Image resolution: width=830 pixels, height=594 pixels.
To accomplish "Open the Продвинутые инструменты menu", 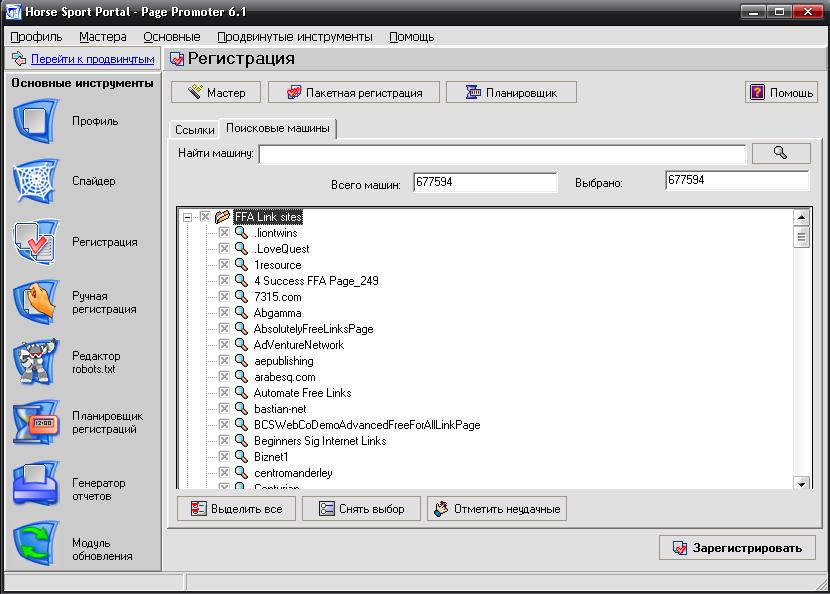I will click(x=294, y=37).
